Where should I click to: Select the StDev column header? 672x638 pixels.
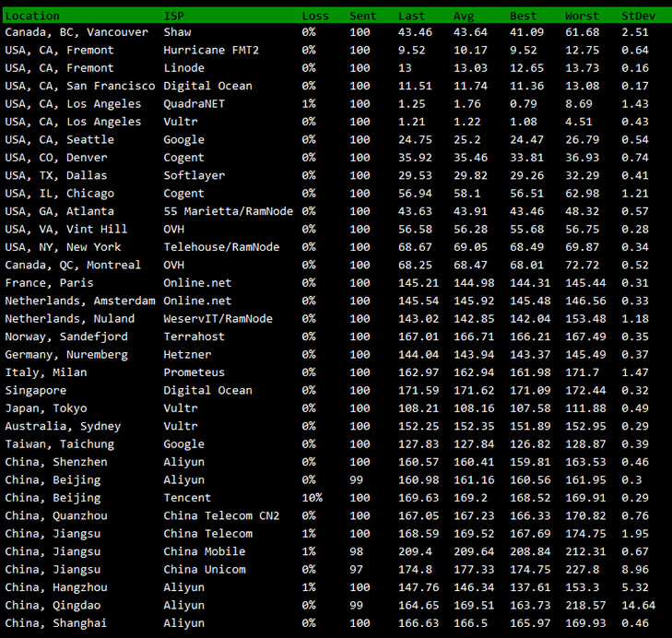(x=639, y=16)
